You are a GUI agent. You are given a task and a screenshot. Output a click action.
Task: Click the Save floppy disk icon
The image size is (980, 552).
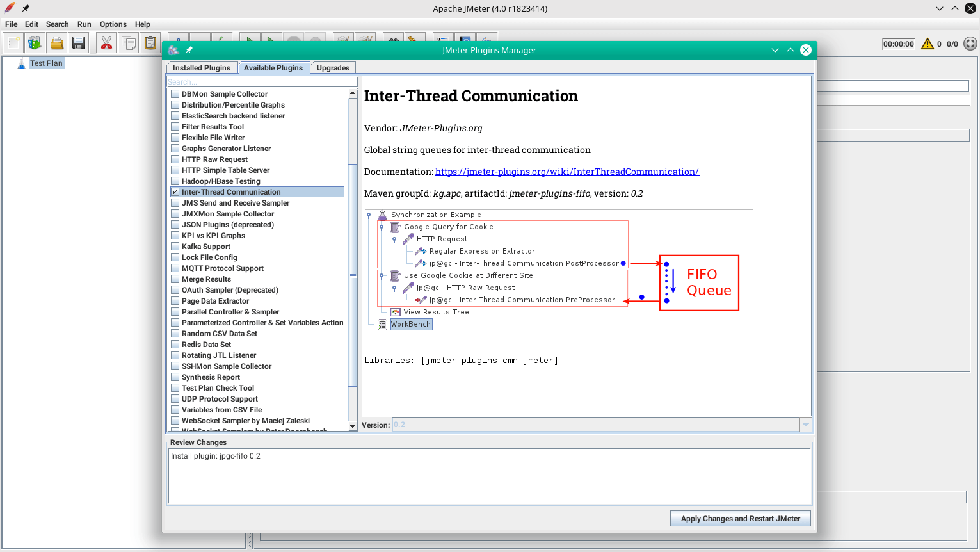pyautogui.click(x=79, y=43)
